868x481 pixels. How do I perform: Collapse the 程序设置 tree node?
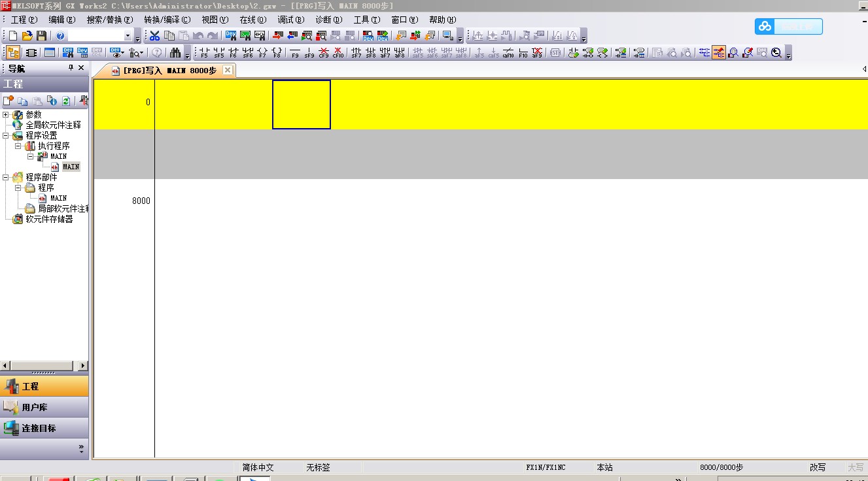click(x=6, y=135)
